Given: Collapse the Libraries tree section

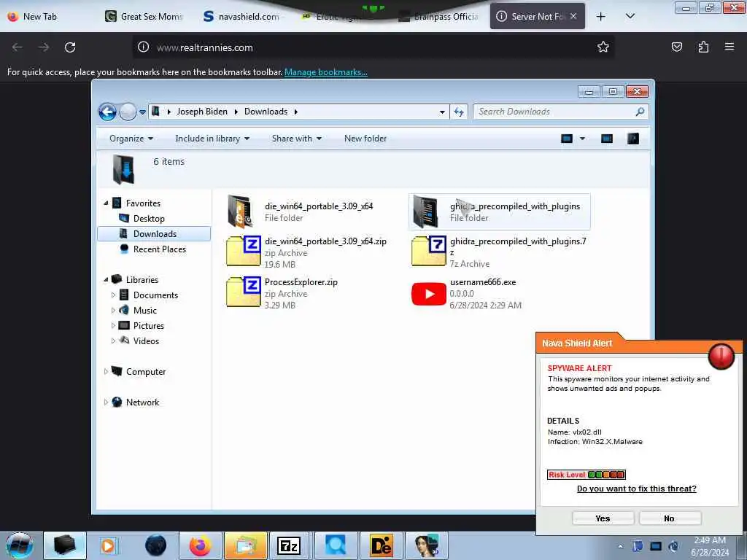Looking at the screenshot, I should (106, 280).
